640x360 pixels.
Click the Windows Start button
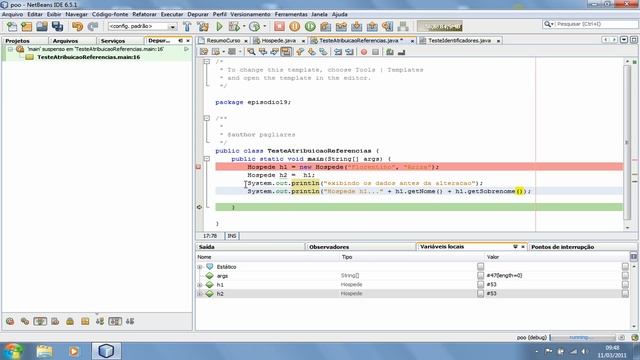13,351
